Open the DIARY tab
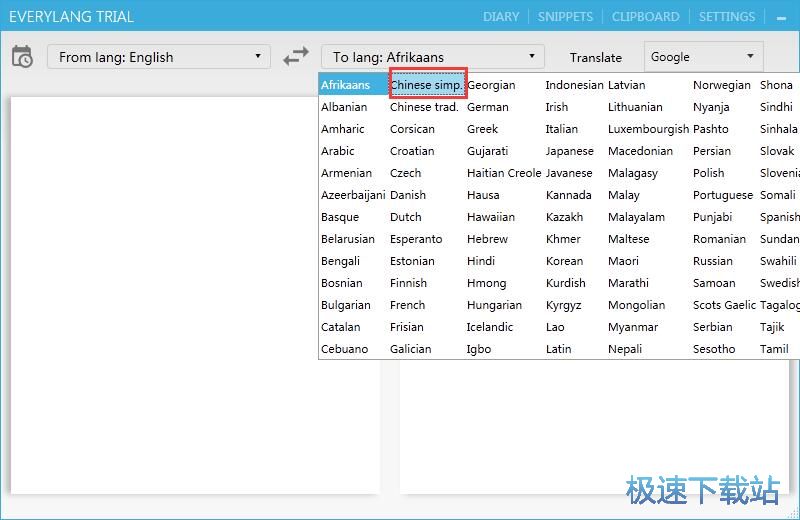Image resolution: width=800 pixels, height=520 pixels. point(501,17)
